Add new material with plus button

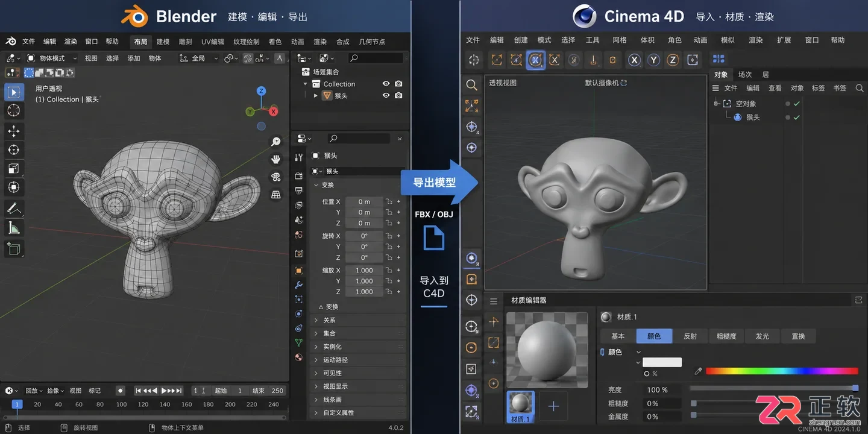pos(553,406)
